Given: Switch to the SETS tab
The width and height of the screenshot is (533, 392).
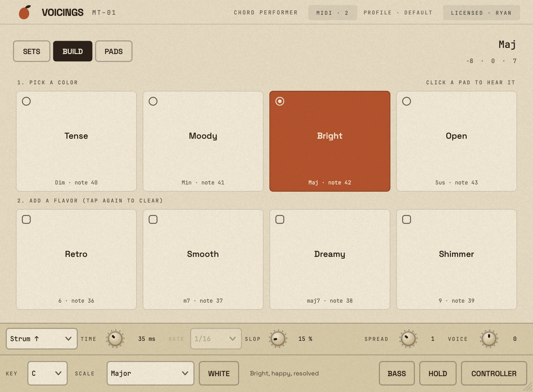Looking at the screenshot, I should click(x=32, y=51).
